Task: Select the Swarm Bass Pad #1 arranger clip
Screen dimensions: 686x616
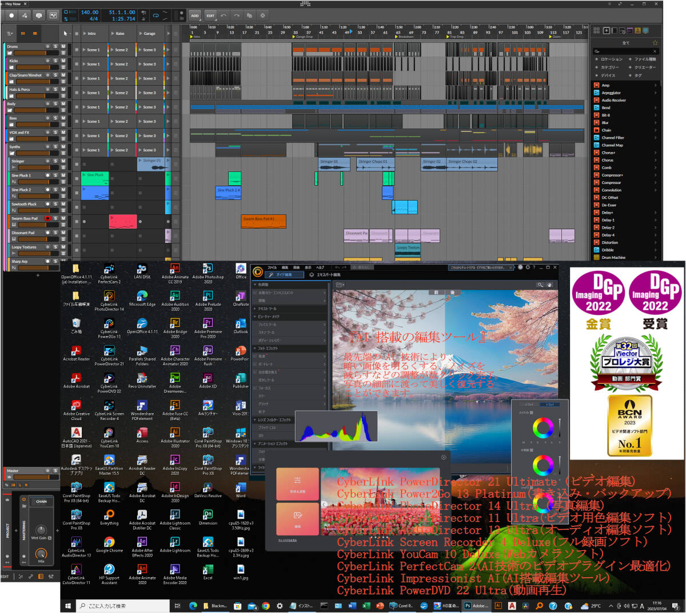Action: click(264, 222)
